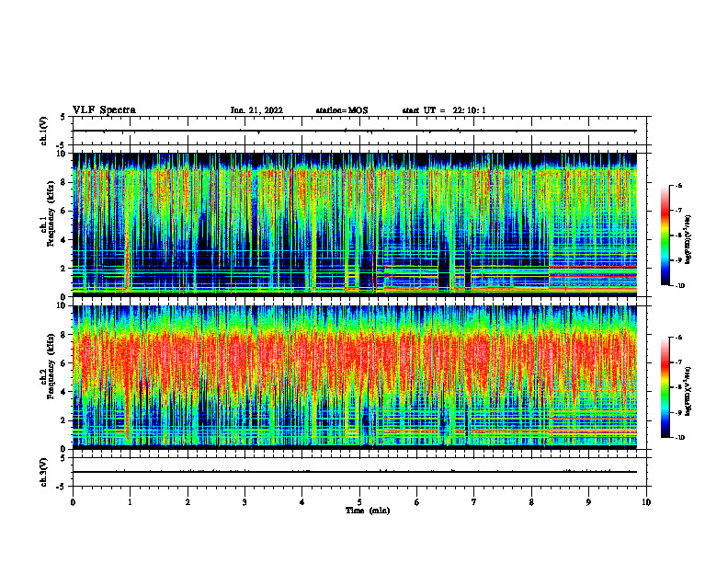Click the ch.1 frequency axis "10" tick label

tap(63, 154)
